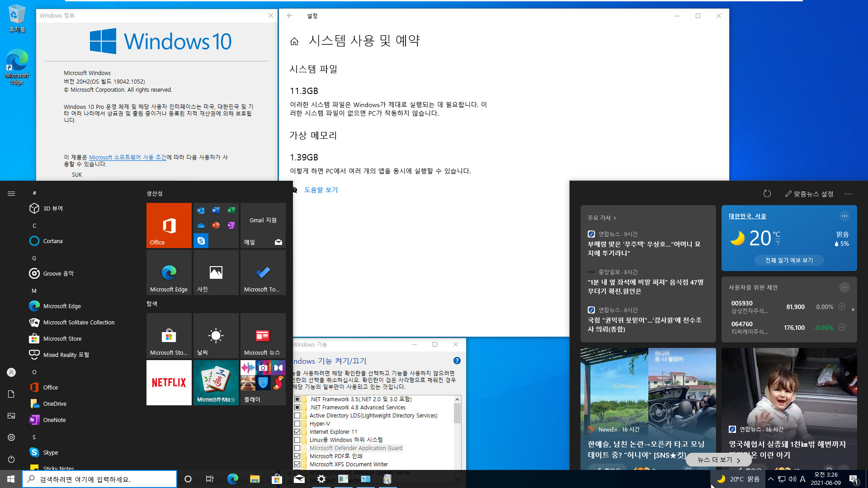Toggle Internet Explorer 11 feature on
868x488 pixels.
coord(297,432)
